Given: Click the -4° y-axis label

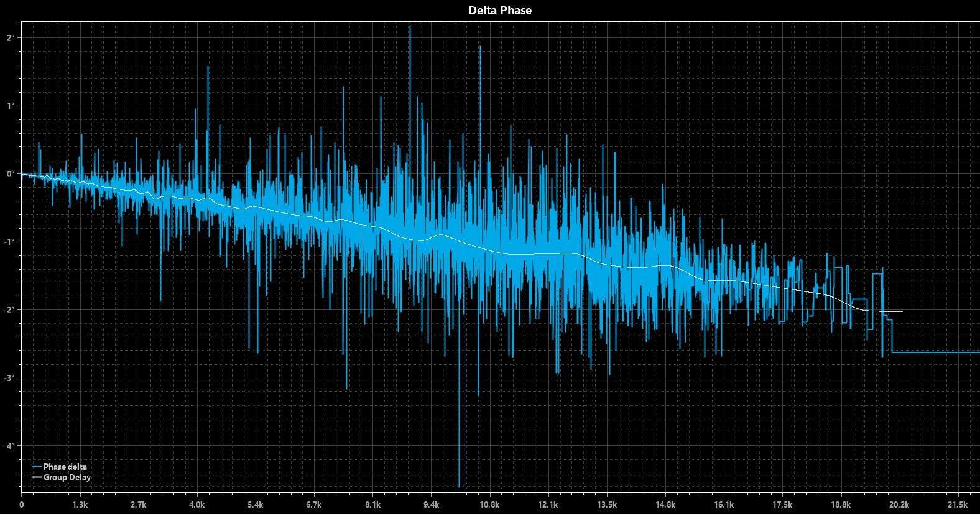Looking at the screenshot, I should click(x=9, y=446).
